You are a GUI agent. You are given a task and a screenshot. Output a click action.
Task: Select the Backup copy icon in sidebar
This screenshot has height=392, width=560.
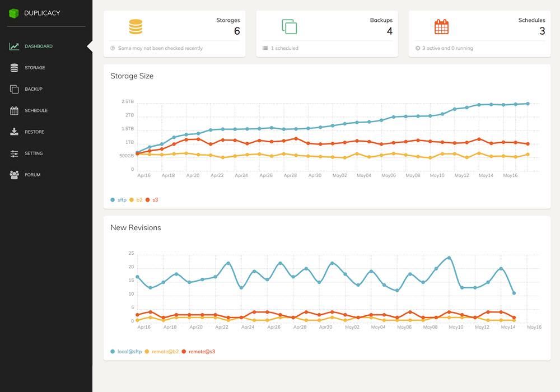(15, 89)
